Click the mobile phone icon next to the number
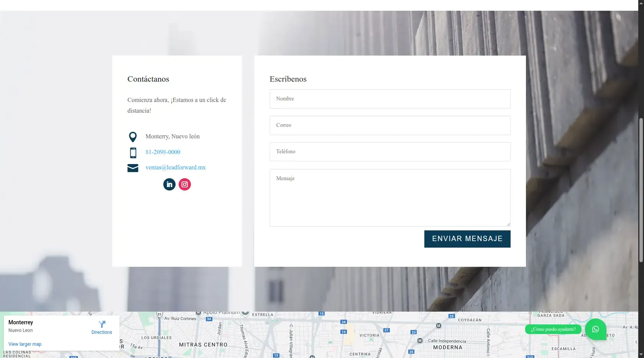The height and width of the screenshot is (358, 644). pos(133,153)
